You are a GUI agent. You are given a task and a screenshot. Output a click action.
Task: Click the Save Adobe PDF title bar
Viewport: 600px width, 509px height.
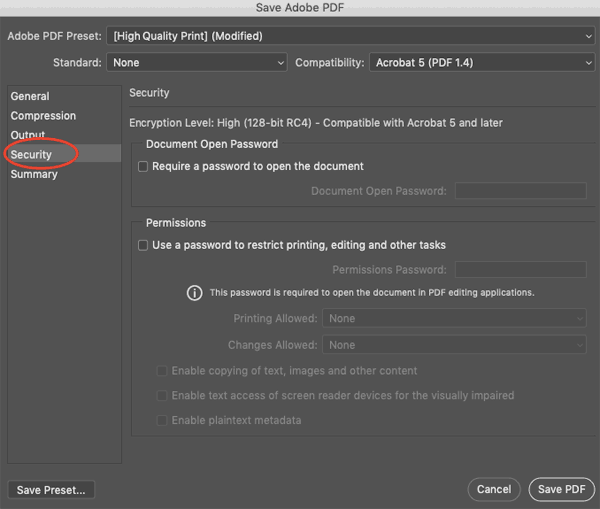[x=300, y=8]
